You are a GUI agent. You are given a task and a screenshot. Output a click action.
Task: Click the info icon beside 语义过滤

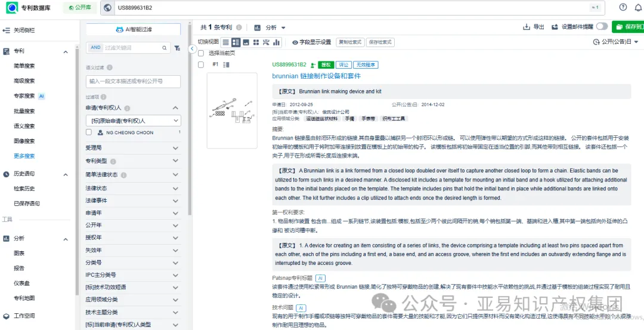pyautogui.click(x=110, y=67)
